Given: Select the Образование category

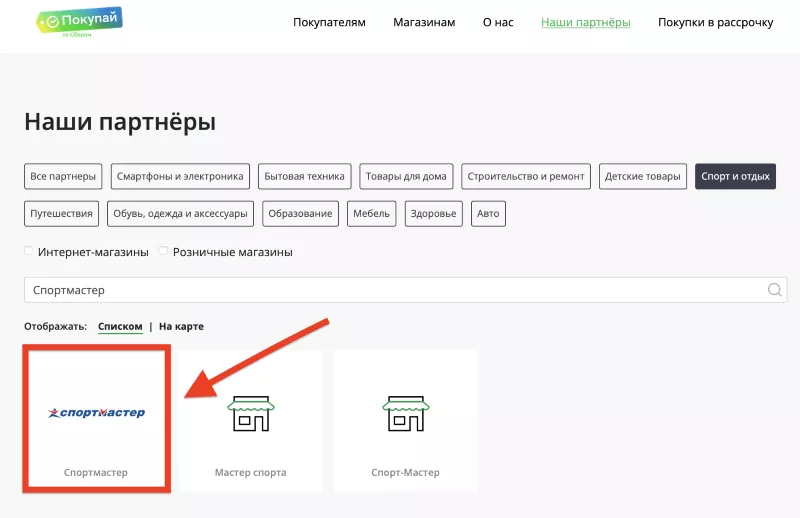Looking at the screenshot, I should coord(301,213).
